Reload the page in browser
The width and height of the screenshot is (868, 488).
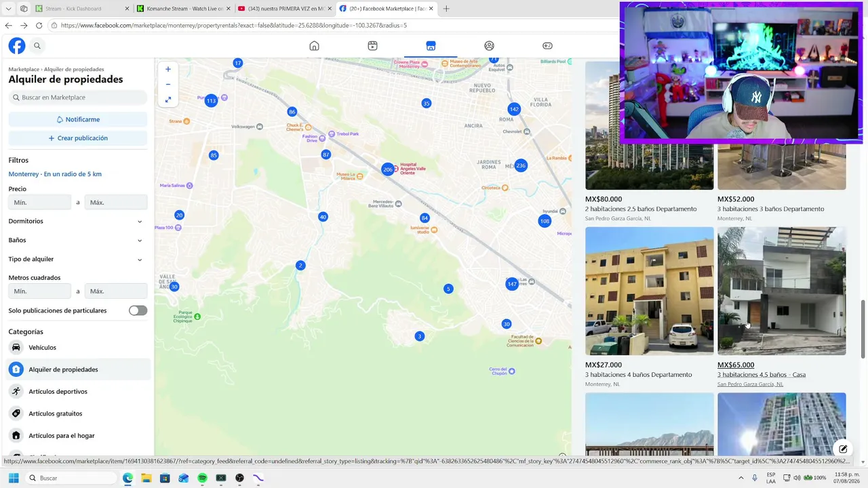(39, 26)
